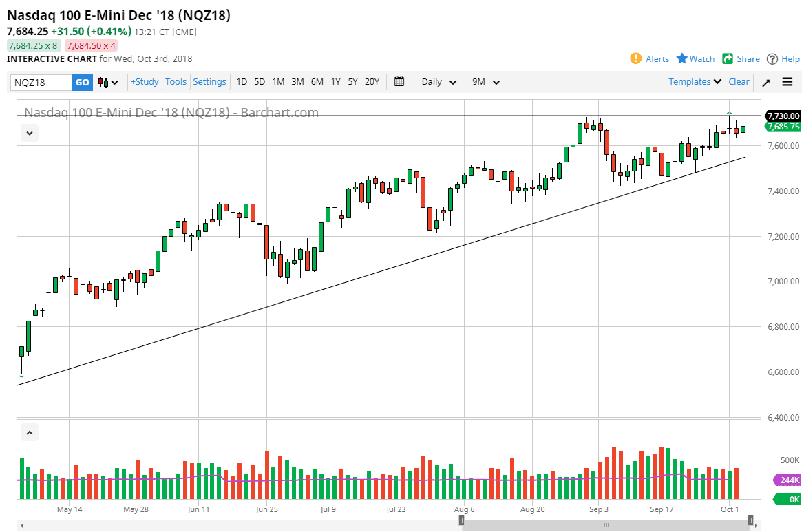Viewport: 804px width, 532px height.
Task: Collapse the volume panel with its chevron
Action: pos(29,432)
